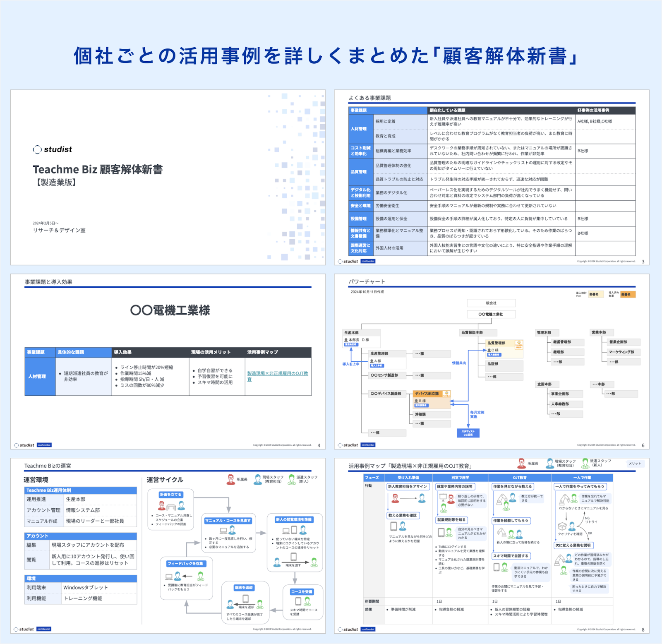Image resolution: width=662 pixels, height=644 pixels.
Task: Click the ○○電機工業社 org chart box
Action: 491,314
